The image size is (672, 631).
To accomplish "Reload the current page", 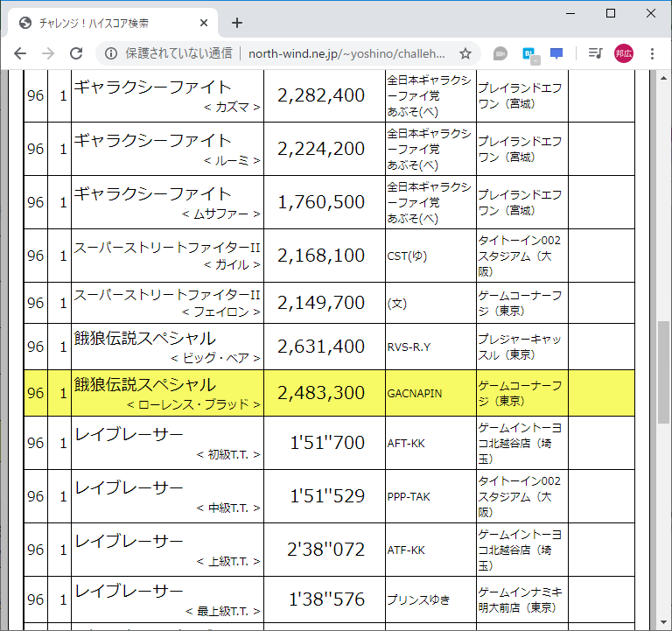I will point(76,53).
